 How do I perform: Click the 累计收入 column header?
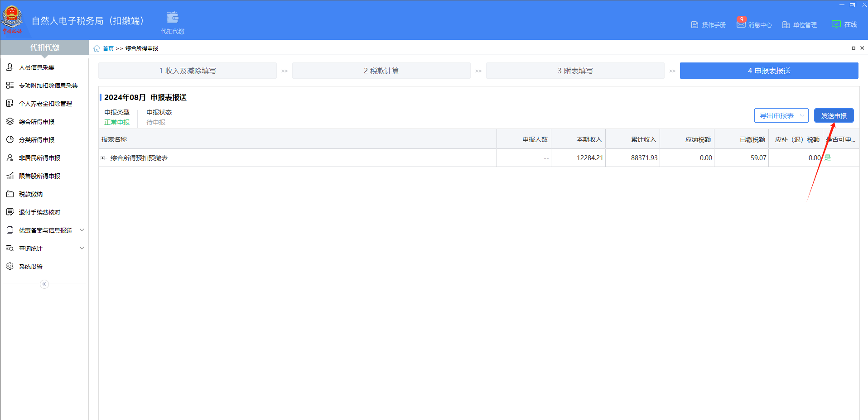point(633,139)
